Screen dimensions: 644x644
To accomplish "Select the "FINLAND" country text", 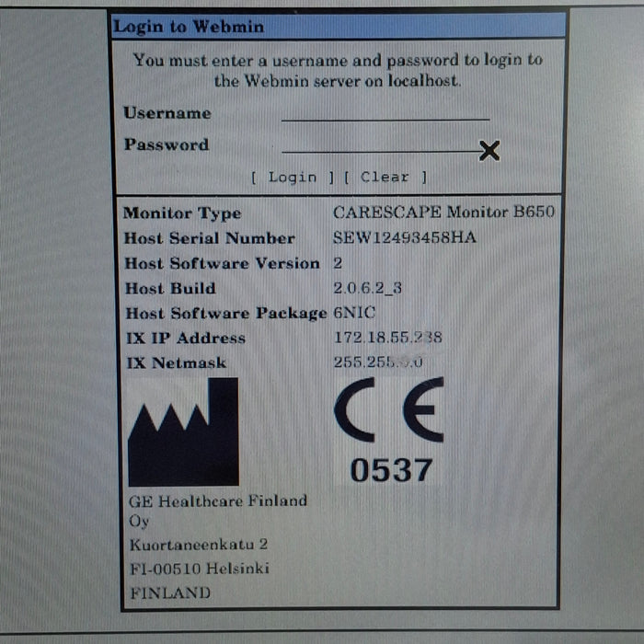I will pyautogui.click(x=170, y=593).
